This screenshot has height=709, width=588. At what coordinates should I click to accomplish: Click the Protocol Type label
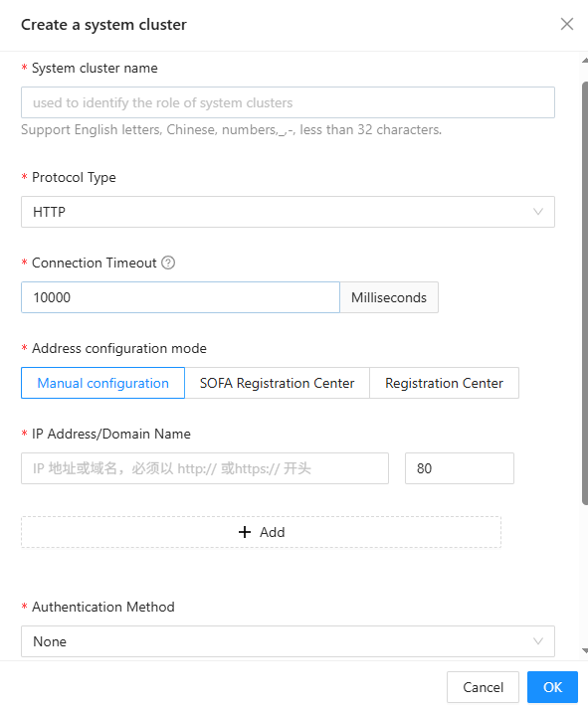tap(74, 177)
